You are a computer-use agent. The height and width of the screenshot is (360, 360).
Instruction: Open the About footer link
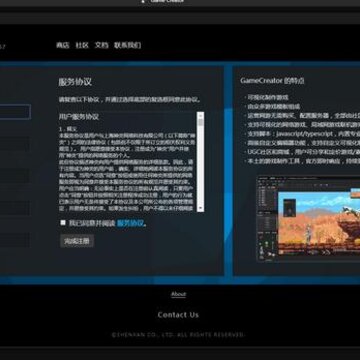pos(178,294)
